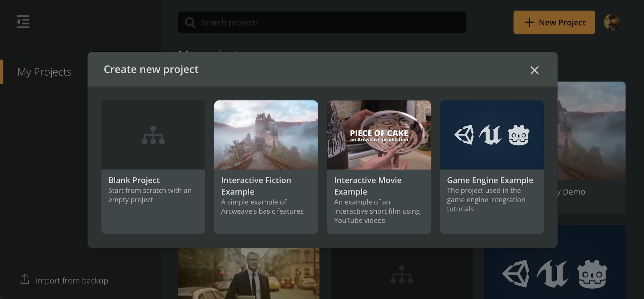644x299 pixels.
Task: Click Unity logo in Game Engine Example card
Action: click(x=465, y=135)
